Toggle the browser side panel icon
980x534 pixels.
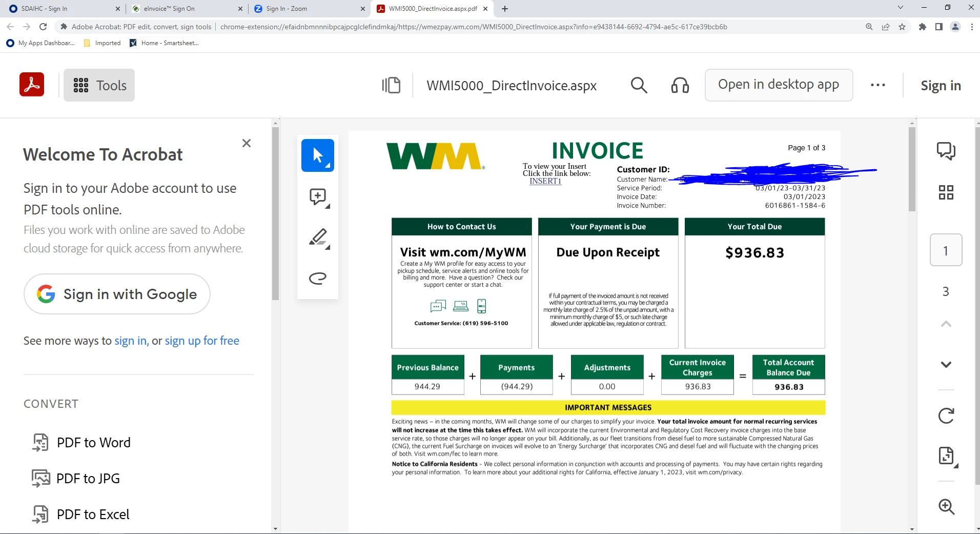tap(939, 27)
